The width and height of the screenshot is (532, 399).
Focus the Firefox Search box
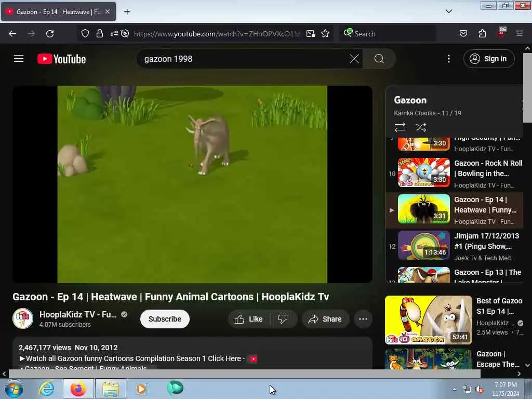[x=388, y=34]
